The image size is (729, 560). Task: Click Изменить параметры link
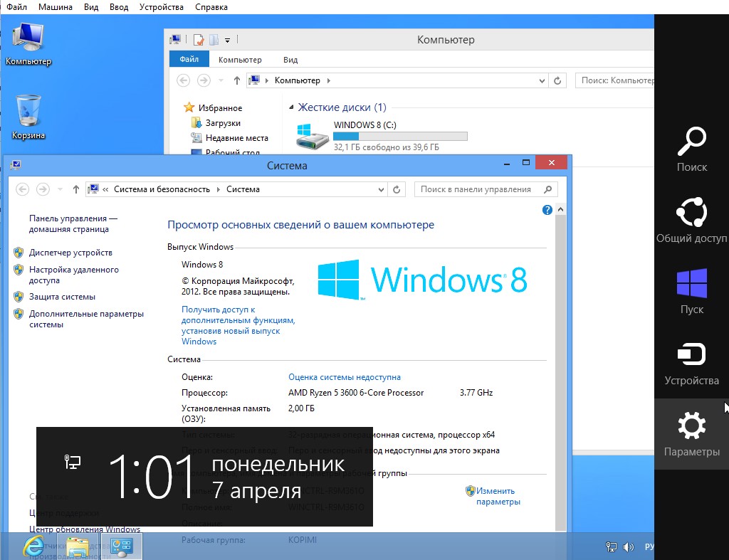click(498, 497)
